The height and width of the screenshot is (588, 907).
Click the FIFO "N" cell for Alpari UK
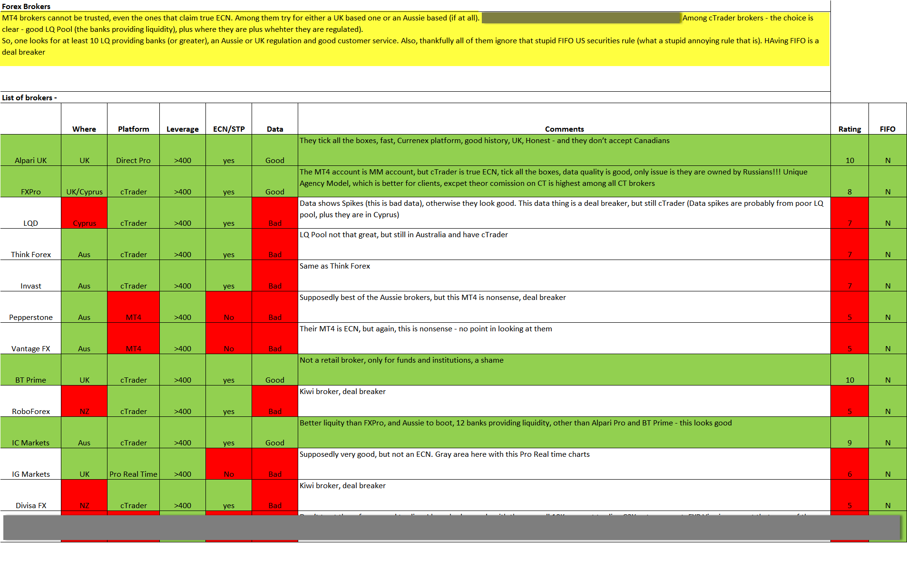(x=887, y=150)
